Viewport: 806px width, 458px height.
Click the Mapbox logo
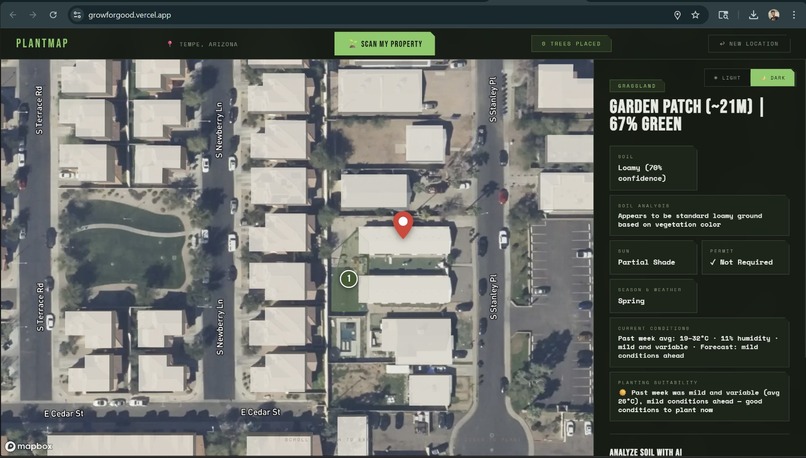[x=29, y=446]
